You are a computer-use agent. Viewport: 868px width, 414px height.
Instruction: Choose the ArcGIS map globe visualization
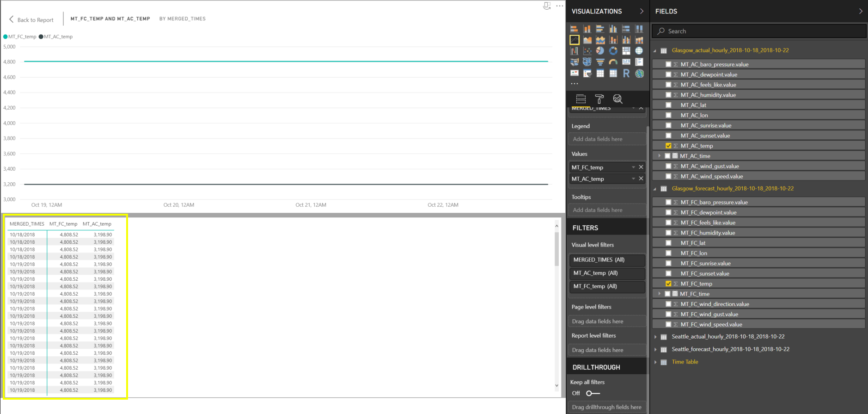tap(639, 73)
